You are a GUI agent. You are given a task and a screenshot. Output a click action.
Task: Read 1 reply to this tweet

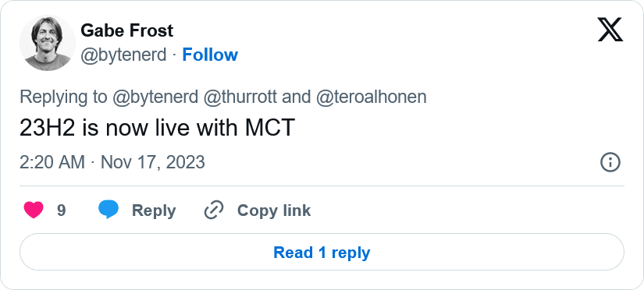[x=322, y=253]
